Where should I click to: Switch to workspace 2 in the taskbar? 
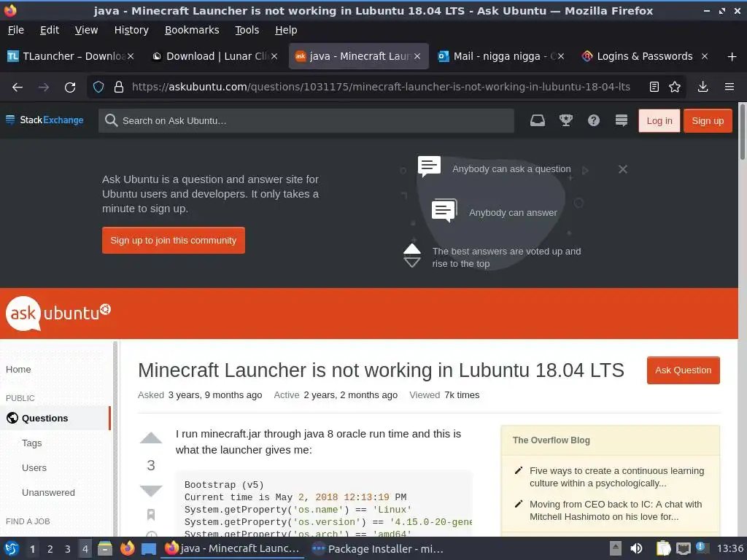50,549
